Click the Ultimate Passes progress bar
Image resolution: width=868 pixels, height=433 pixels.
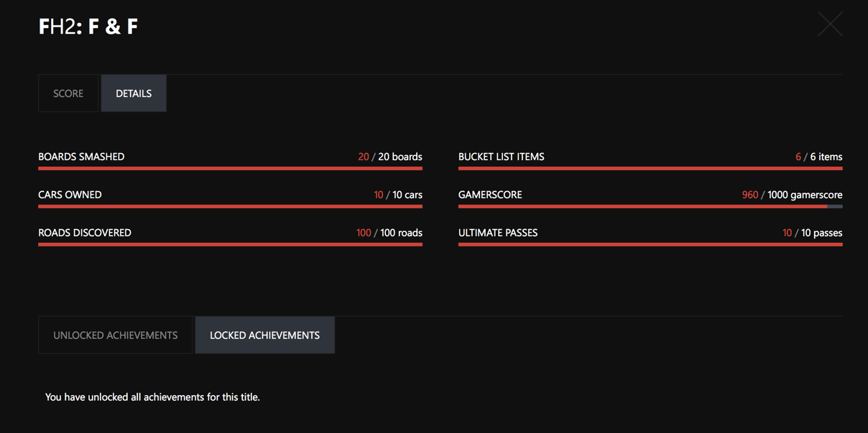(650, 244)
